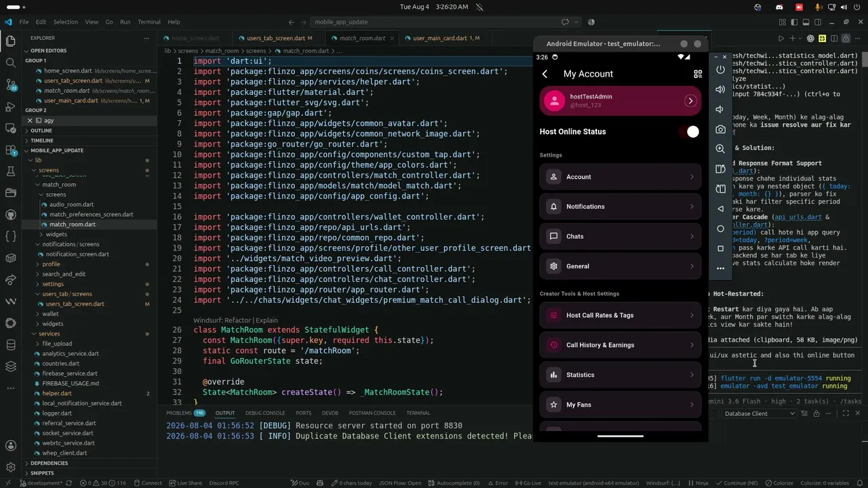This screenshot has width=868, height=488.
Task: Open the Accounts icon in activity bar
Action: pos(10,446)
